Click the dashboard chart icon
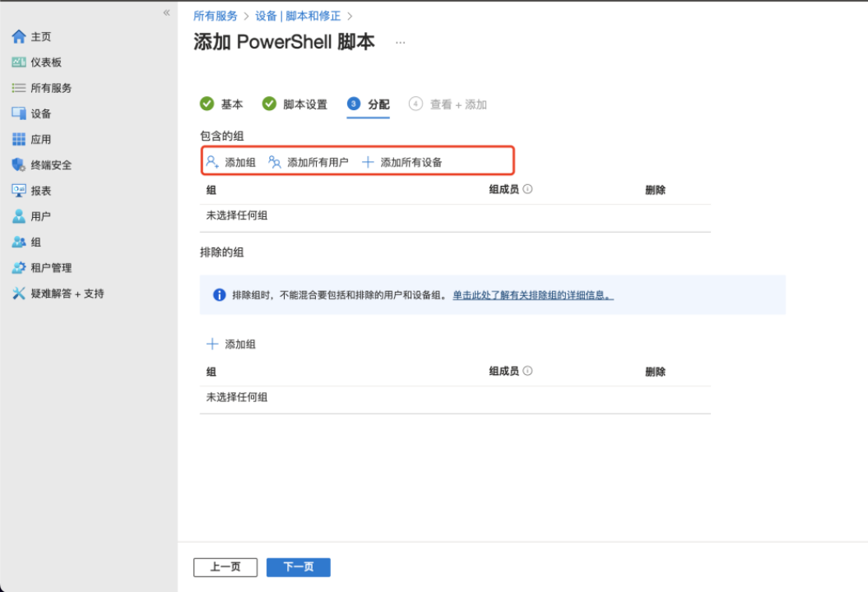This screenshot has height=592, width=868. (19, 62)
